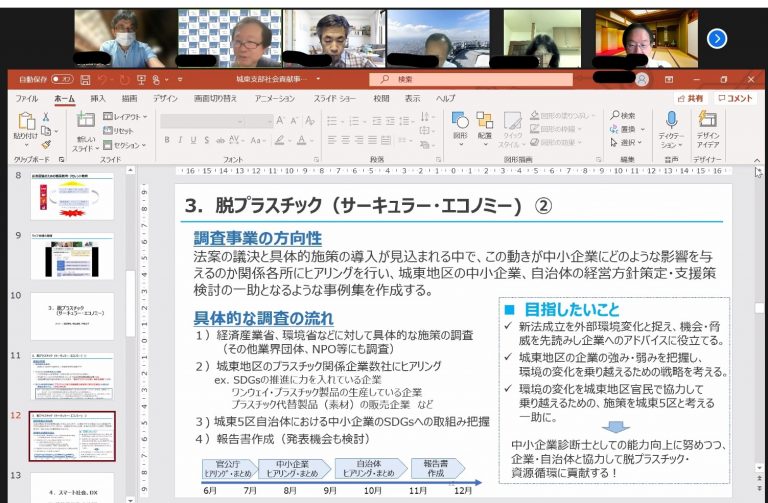This screenshot has width=768, height=503.
Task: Open the セクション dropdown
Action: tap(125, 145)
